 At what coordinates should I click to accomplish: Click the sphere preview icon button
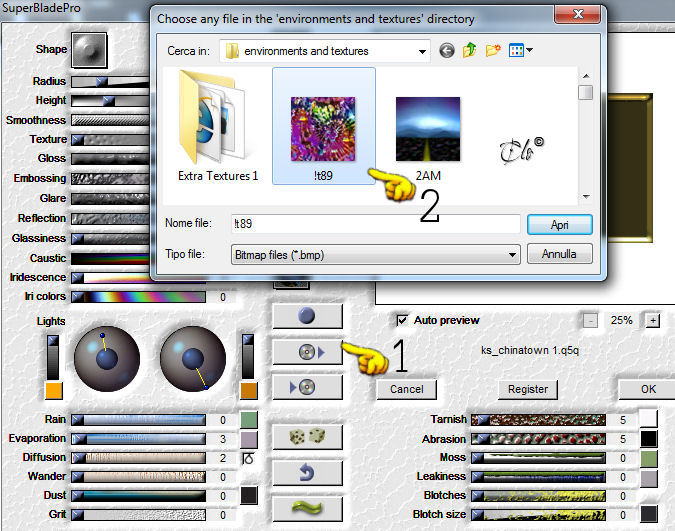pos(307,316)
